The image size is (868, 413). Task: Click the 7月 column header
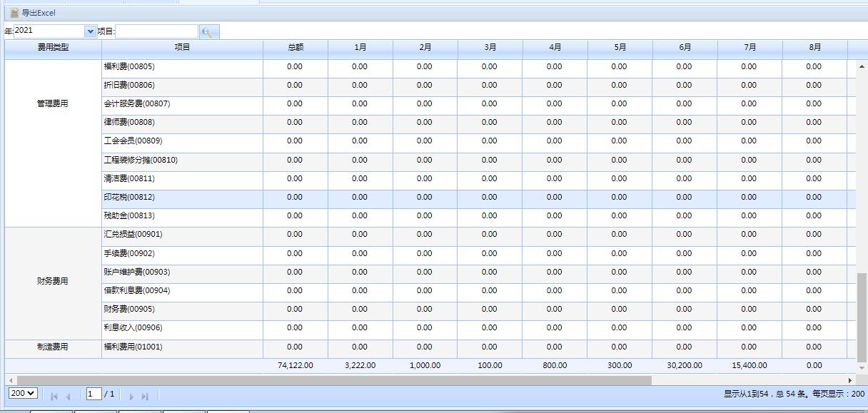click(x=750, y=48)
